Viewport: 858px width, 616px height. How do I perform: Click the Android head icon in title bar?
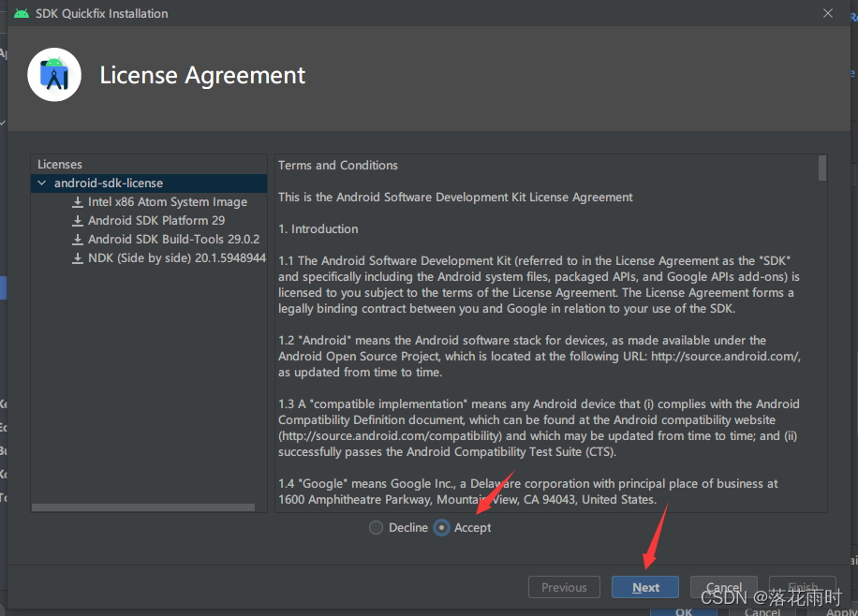[x=22, y=13]
